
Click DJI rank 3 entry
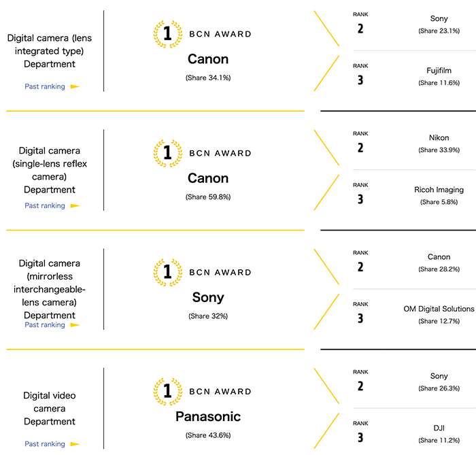point(439,428)
